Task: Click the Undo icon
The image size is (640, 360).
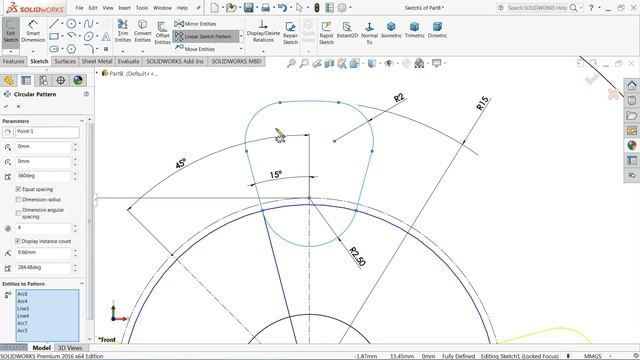Action: pos(282,7)
